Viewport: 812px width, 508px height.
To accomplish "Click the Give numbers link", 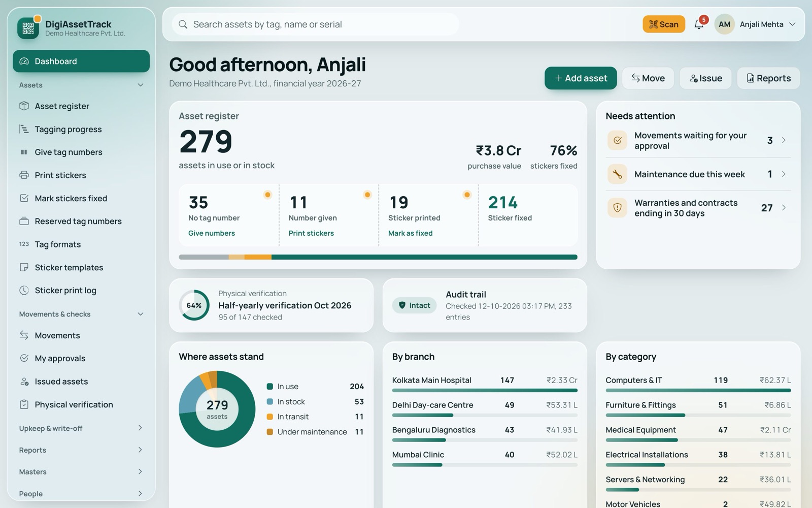I will pos(212,233).
